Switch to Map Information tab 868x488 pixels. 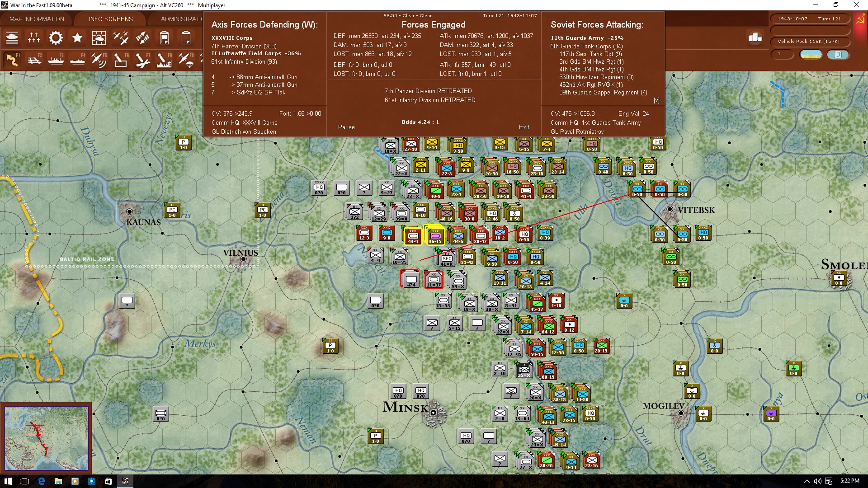pos(37,19)
